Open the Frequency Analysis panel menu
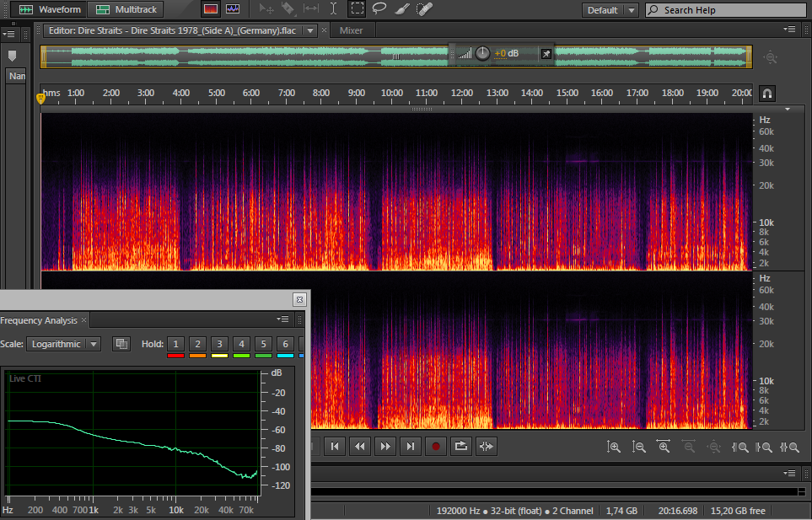The height and width of the screenshot is (520, 812). [x=282, y=319]
